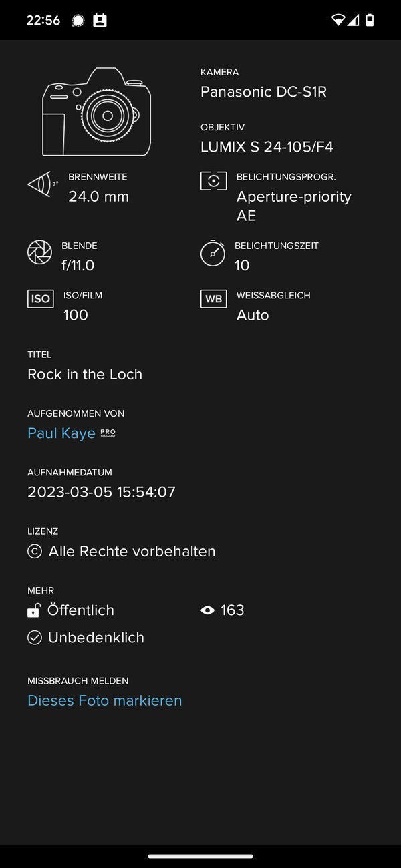Viewport: 401px width, 868px height.
Task: Select the "Rock in the Loch" title
Action: point(85,374)
